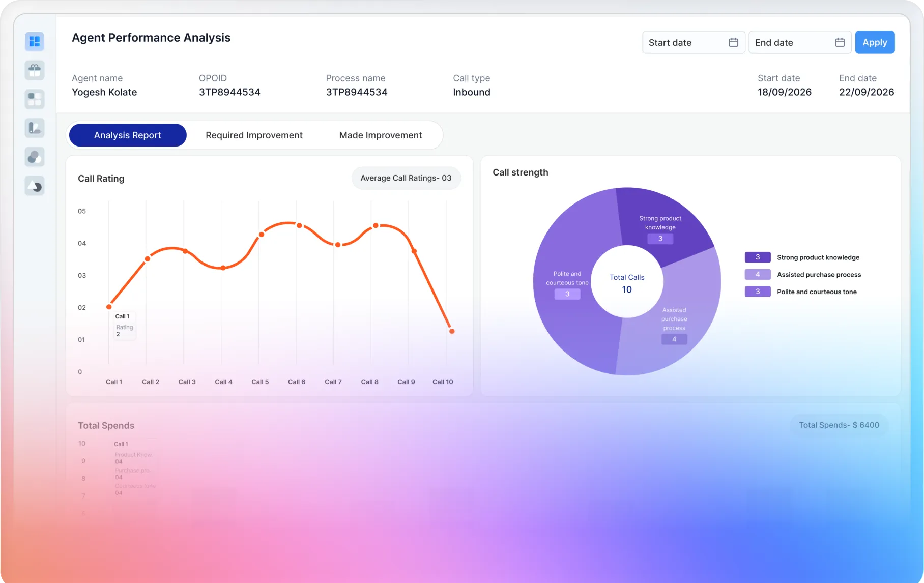924x583 pixels.
Task: Select the Call 9 data point on line
Action: pos(414,251)
